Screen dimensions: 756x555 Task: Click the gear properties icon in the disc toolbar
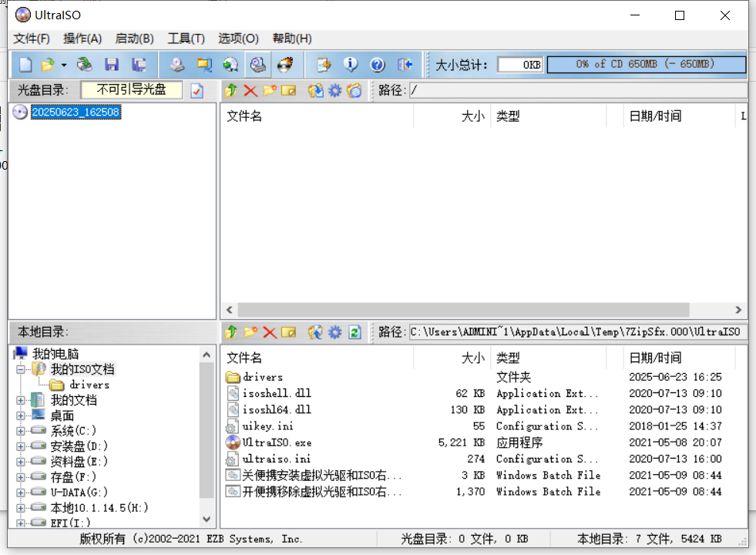pos(334,90)
